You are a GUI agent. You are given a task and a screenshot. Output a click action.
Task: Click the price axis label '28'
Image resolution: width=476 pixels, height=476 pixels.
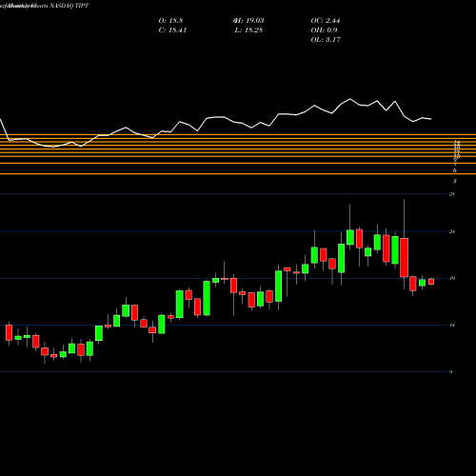(452, 194)
